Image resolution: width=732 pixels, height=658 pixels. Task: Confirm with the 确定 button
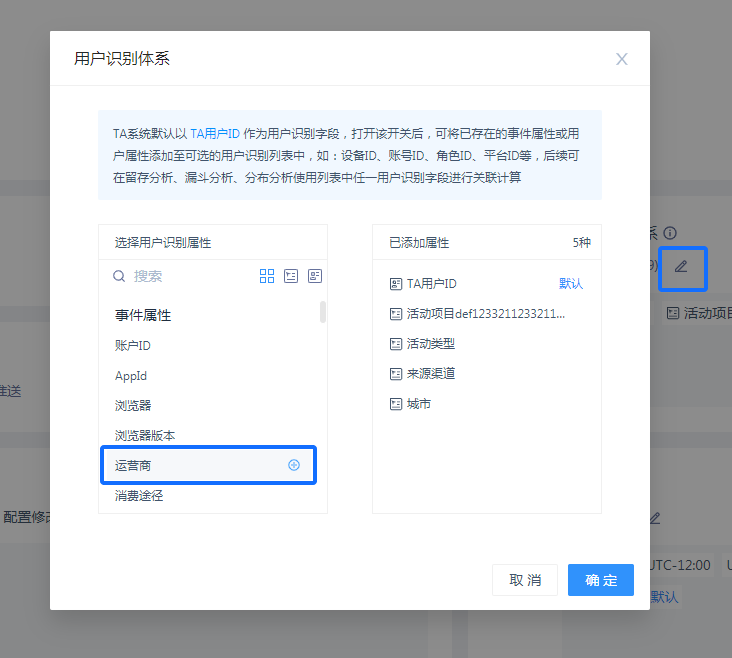(601, 580)
